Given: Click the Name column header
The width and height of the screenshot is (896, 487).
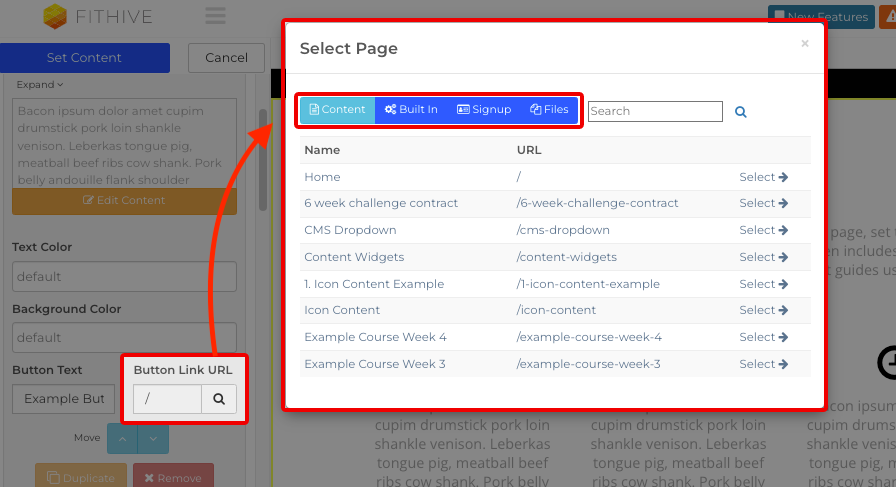Looking at the screenshot, I should pyautogui.click(x=322, y=150).
